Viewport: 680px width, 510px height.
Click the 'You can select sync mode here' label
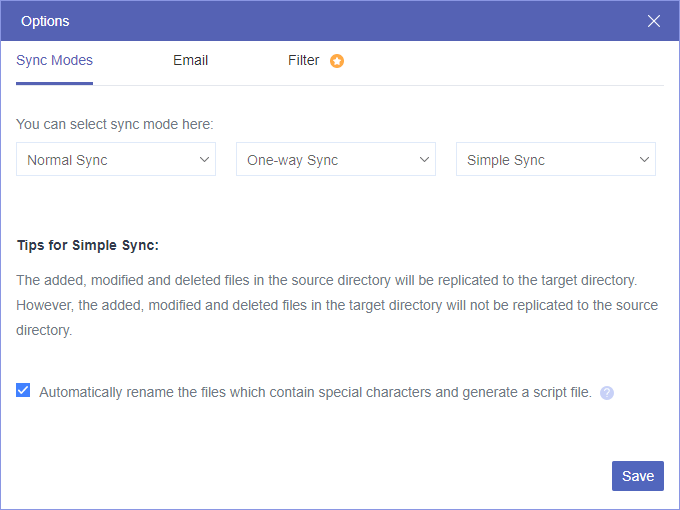click(115, 125)
